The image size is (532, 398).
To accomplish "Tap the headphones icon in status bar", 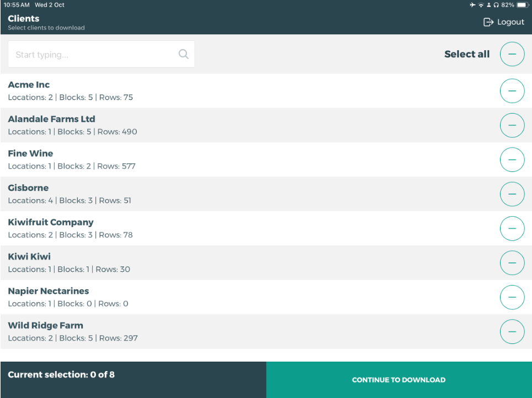I will tap(496, 5).
